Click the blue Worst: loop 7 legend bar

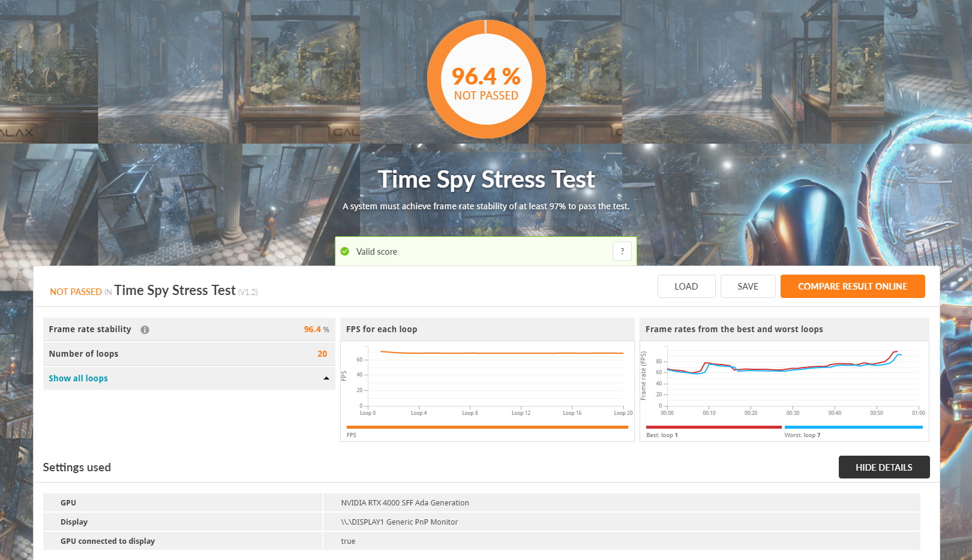tap(853, 427)
